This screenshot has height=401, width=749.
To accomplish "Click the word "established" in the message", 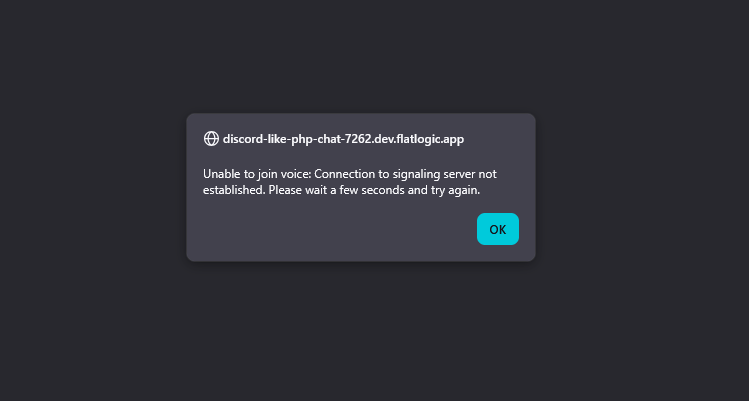I will pos(233,190).
